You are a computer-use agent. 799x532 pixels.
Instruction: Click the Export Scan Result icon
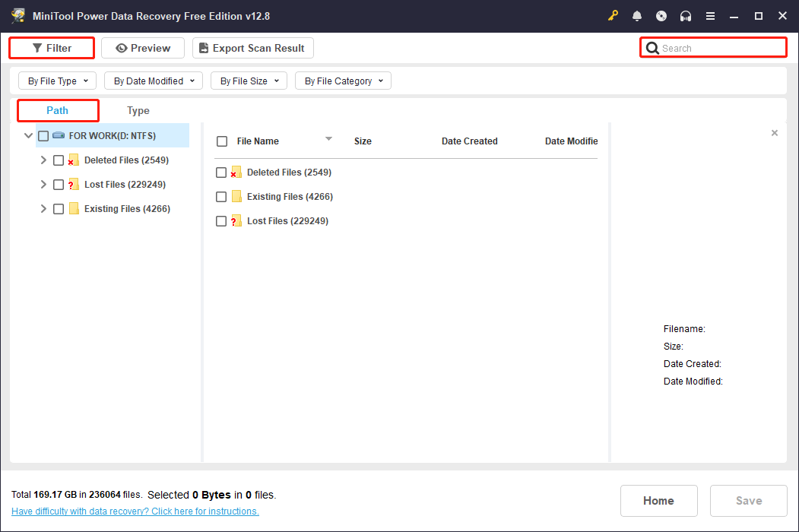pos(203,47)
